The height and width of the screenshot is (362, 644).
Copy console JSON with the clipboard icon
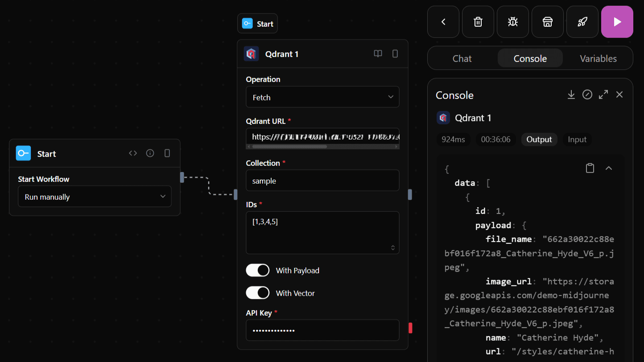(590, 168)
